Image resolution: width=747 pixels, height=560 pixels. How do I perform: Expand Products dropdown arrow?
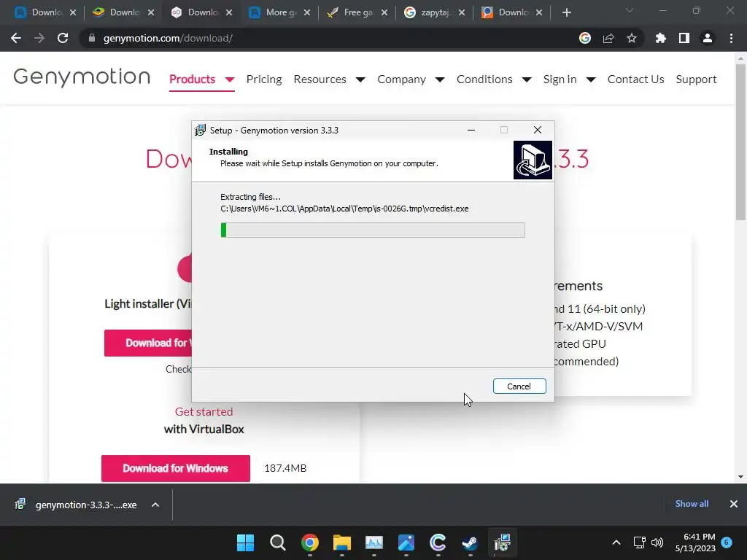coord(230,79)
